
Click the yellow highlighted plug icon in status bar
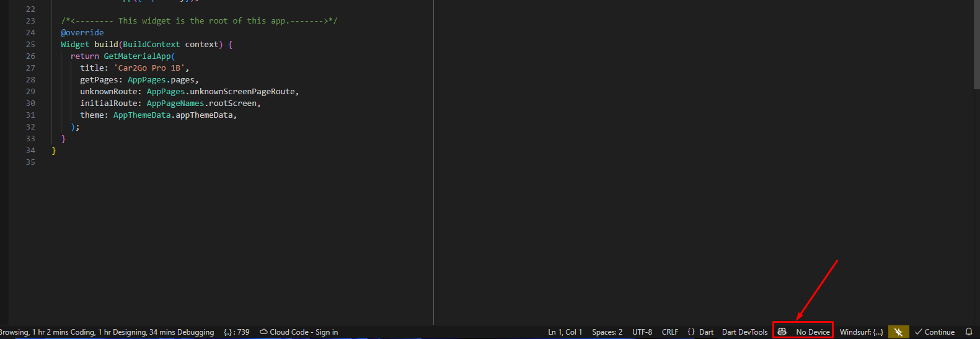pos(898,332)
